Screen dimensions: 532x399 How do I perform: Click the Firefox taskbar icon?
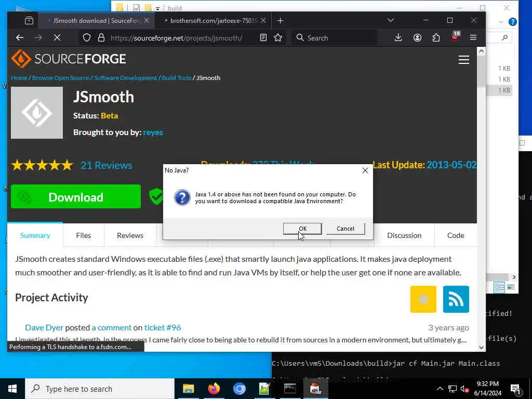[x=214, y=389]
